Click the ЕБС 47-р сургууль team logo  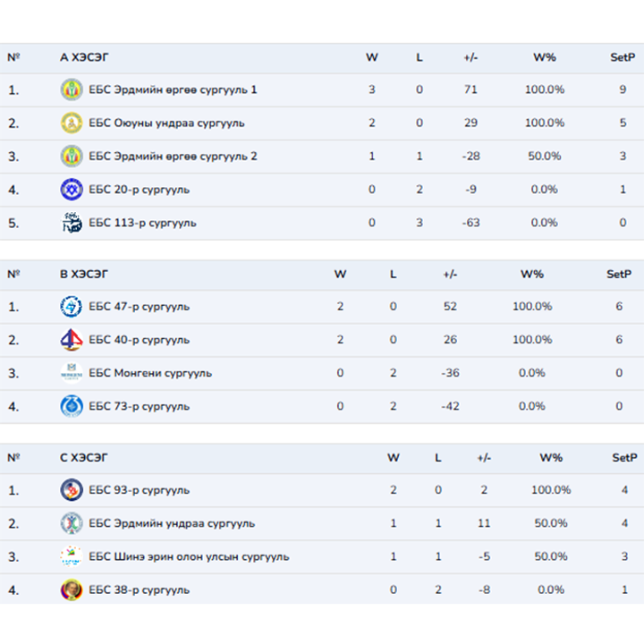point(72,307)
